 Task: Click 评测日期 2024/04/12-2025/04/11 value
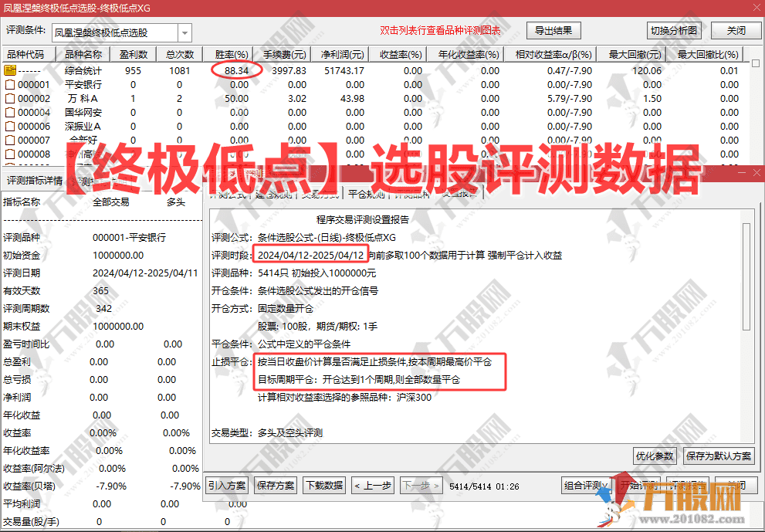145,273
